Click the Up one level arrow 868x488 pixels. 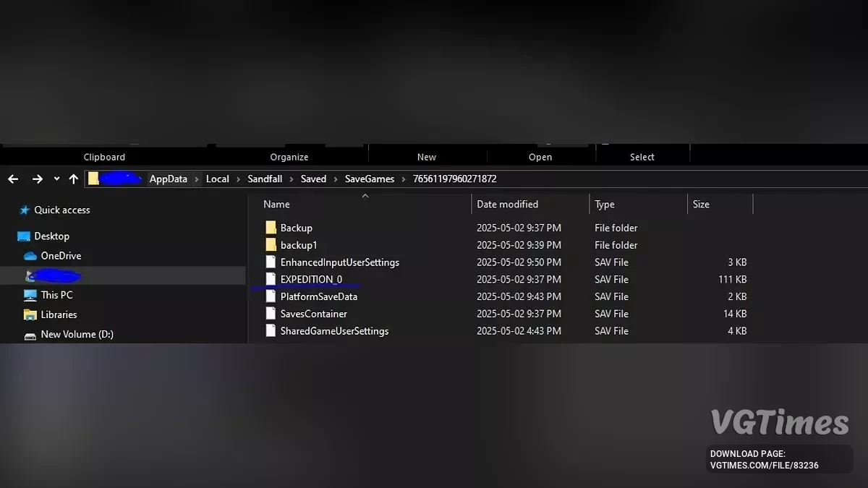73,179
